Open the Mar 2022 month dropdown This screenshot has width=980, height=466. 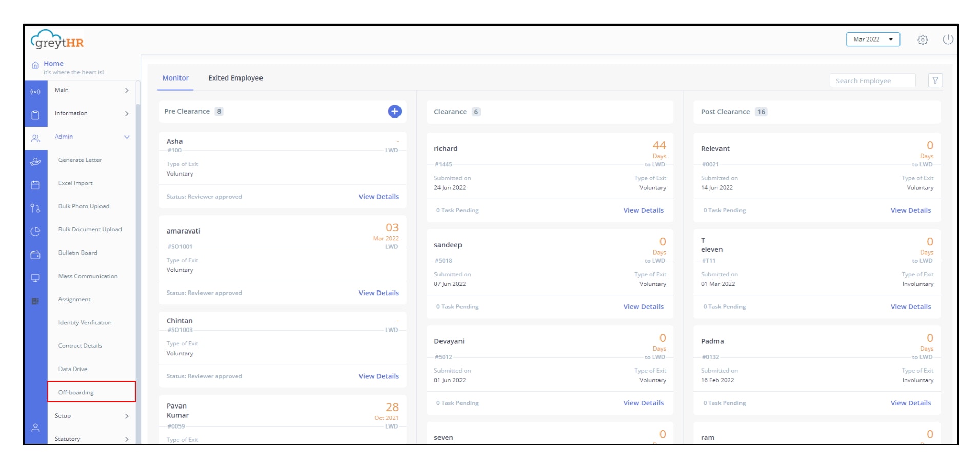click(873, 39)
